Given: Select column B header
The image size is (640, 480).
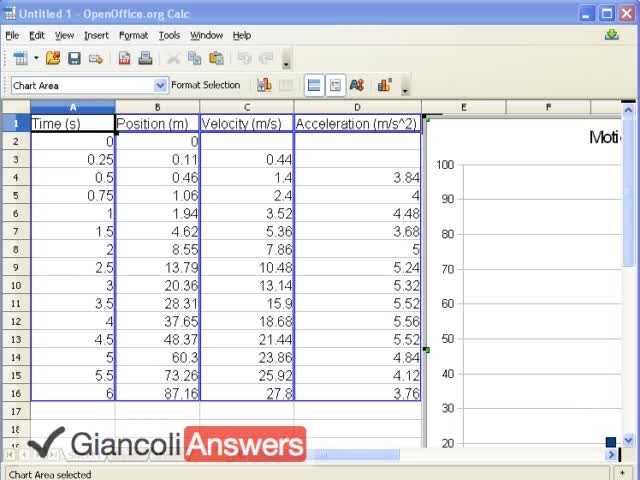Looking at the screenshot, I should pos(158,107).
